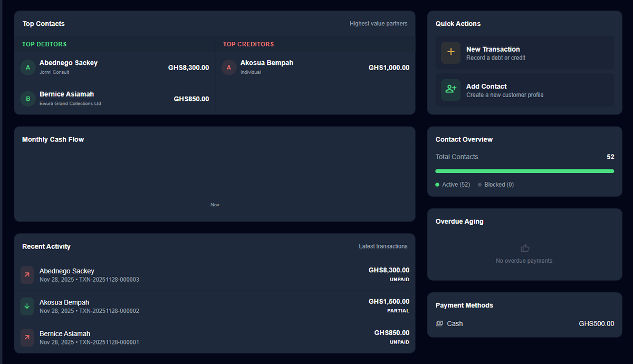Click the Nov label in Monthly Cash Flow

(215, 205)
